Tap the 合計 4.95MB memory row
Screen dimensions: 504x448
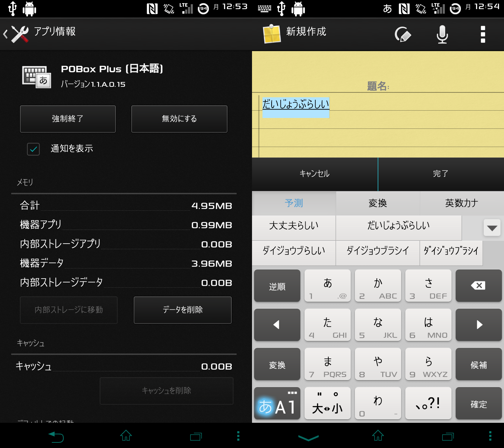(126, 205)
